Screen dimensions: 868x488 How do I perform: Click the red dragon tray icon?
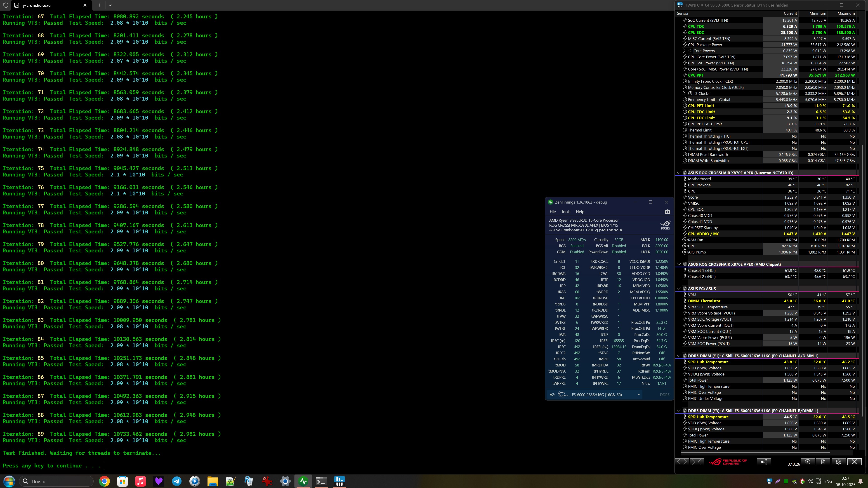(x=802, y=482)
